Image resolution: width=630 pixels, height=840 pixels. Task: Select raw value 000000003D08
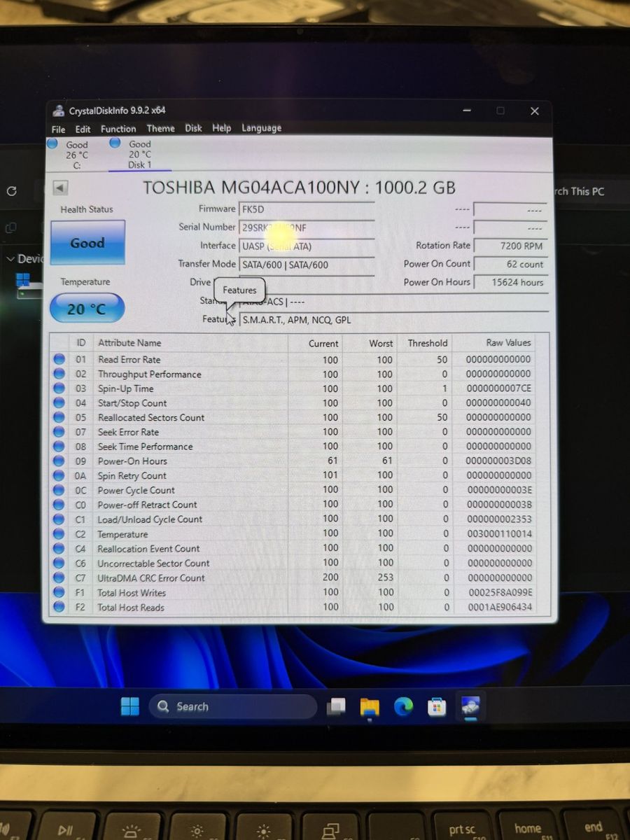[x=498, y=461]
